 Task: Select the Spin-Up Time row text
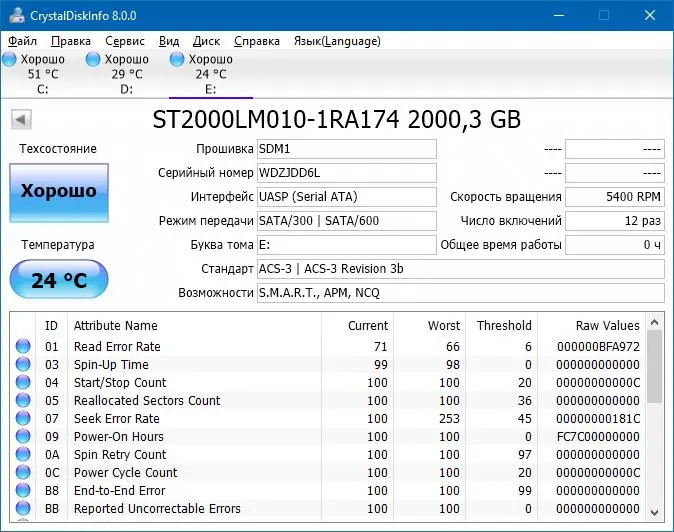(111, 364)
